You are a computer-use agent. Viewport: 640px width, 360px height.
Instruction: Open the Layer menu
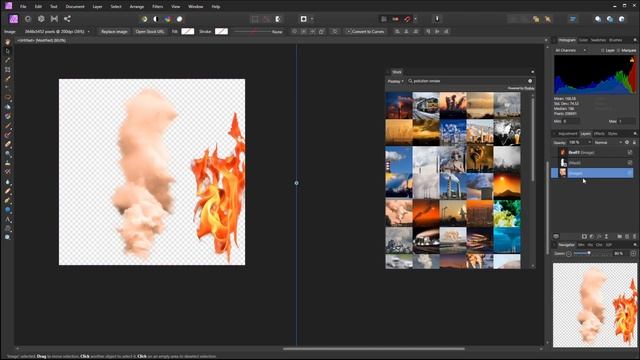(x=97, y=7)
